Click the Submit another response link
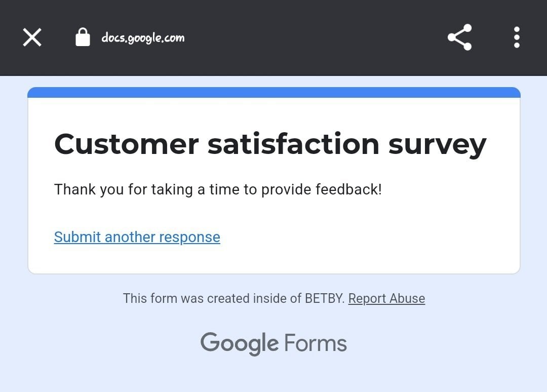This screenshot has width=547, height=392. (x=137, y=237)
